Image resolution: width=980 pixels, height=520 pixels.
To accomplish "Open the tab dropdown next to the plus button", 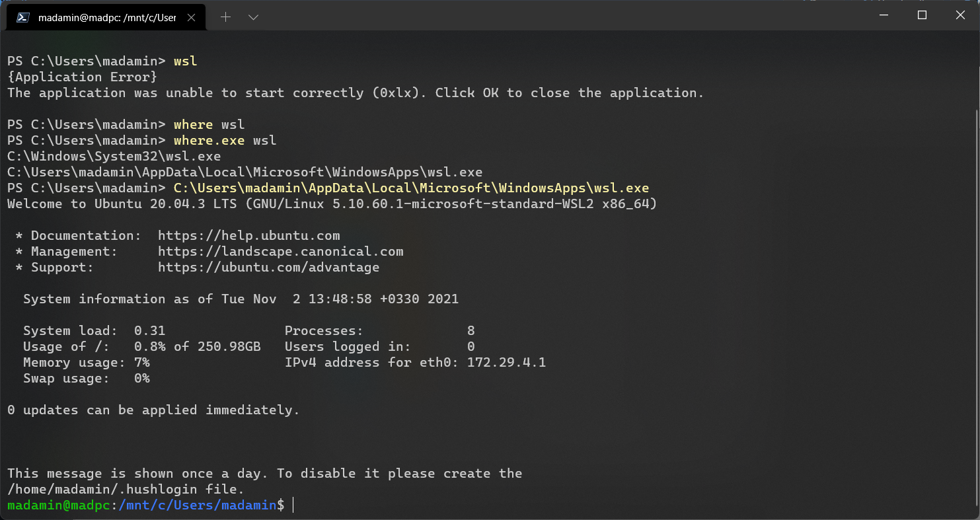I will pos(253,17).
